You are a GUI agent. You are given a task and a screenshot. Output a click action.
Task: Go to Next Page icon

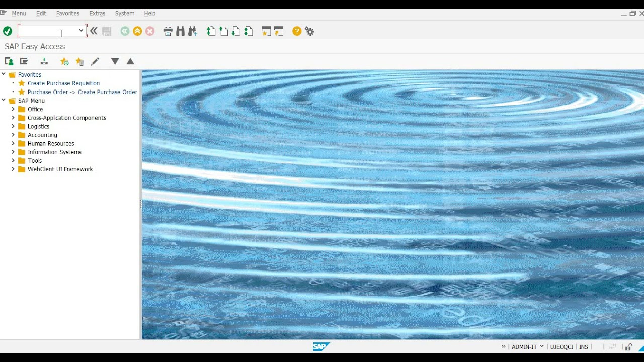236,31
